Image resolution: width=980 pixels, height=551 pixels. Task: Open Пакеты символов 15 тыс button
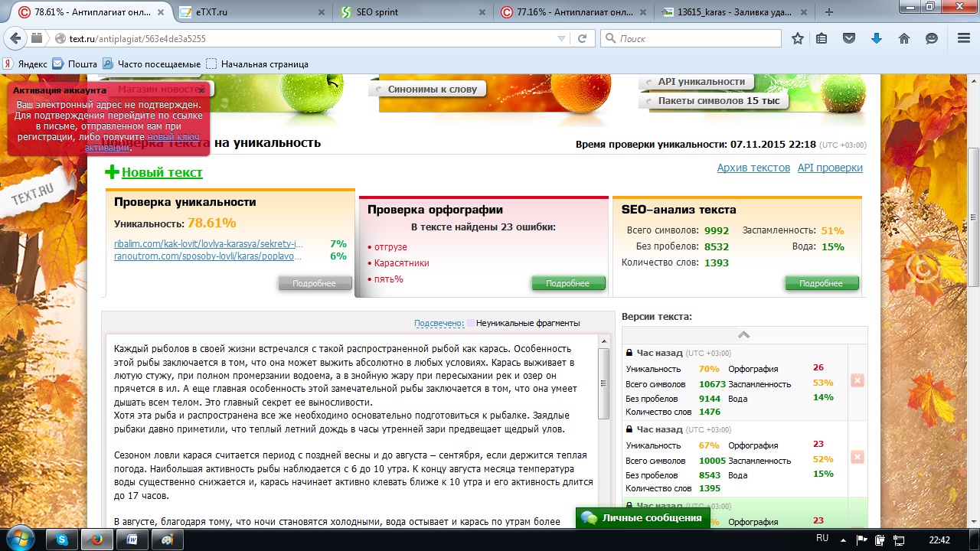point(713,100)
